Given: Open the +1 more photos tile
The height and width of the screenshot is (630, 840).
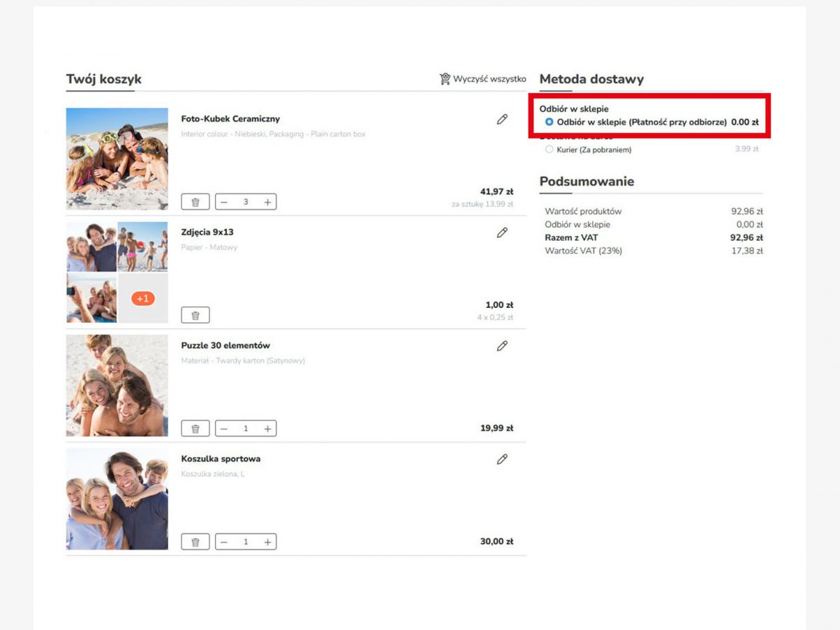Looking at the screenshot, I should pos(143,298).
